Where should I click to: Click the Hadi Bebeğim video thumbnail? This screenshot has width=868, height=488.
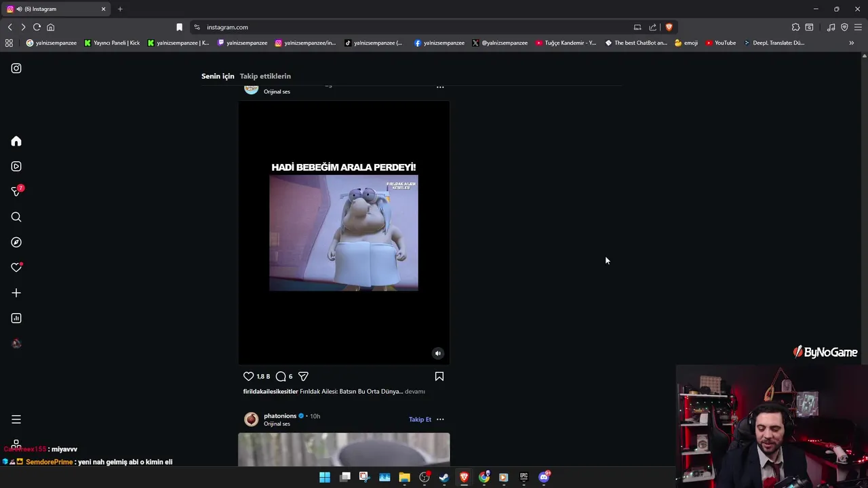click(344, 232)
